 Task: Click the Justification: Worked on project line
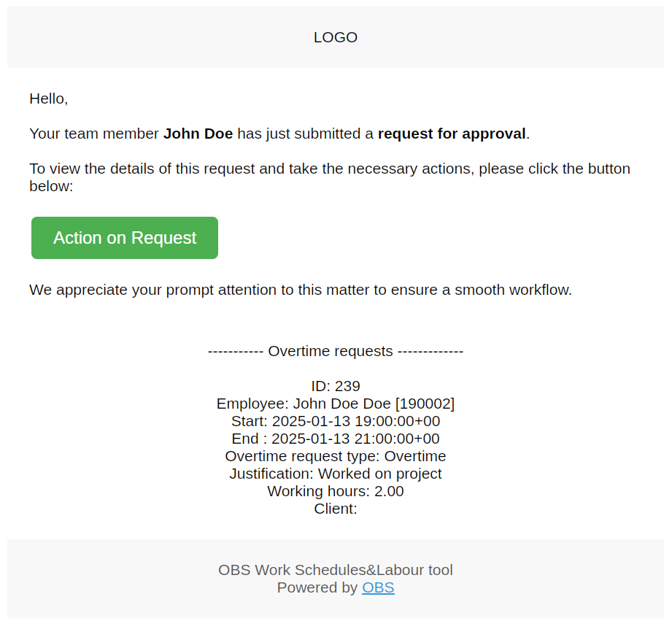point(336,474)
